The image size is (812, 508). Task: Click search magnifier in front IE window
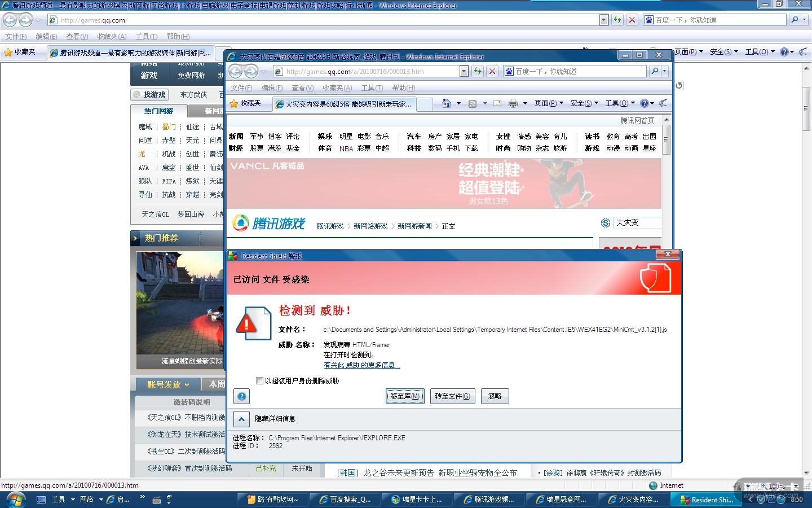pos(654,71)
